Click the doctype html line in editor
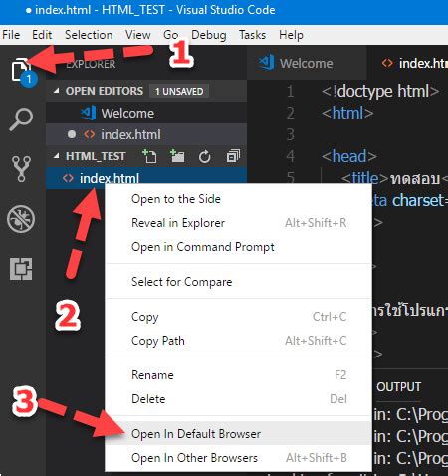 [380, 91]
